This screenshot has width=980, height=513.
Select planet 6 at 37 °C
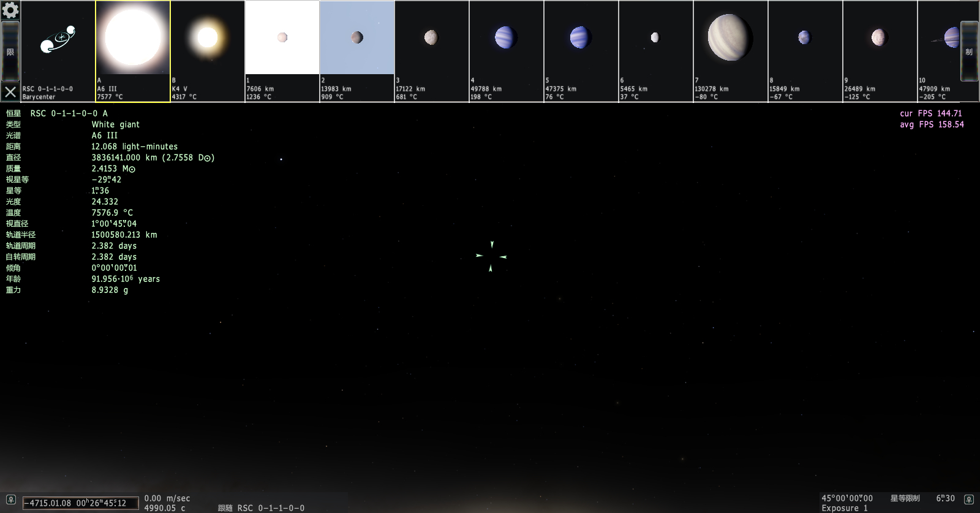click(656, 51)
